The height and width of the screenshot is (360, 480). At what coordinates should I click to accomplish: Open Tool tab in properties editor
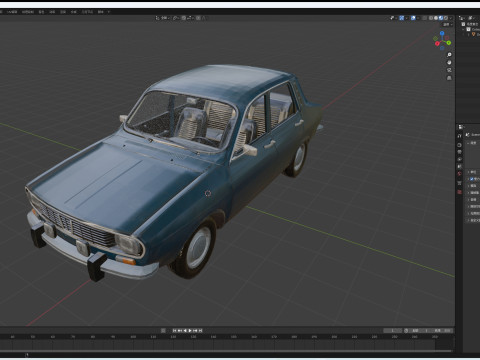click(x=459, y=136)
